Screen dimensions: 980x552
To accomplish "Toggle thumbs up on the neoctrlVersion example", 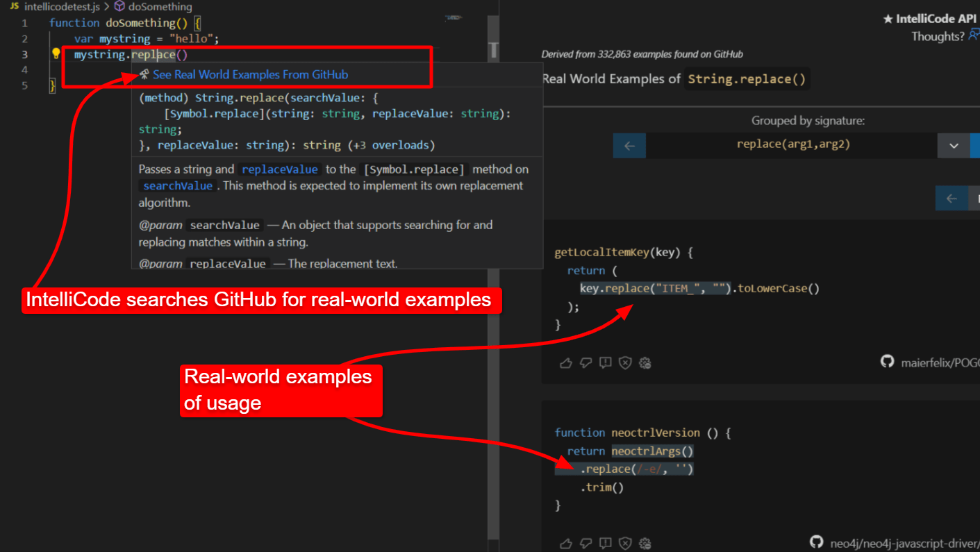I will (565, 543).
